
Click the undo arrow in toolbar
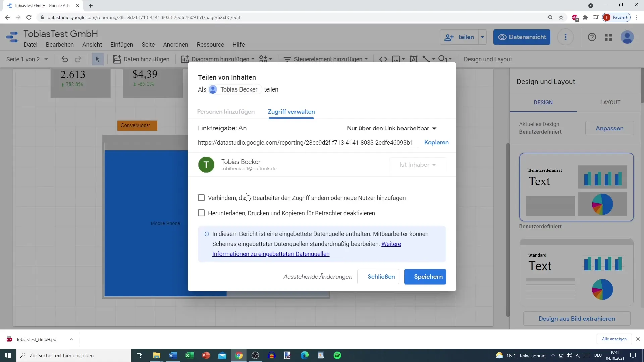click(x=65, y=59)
